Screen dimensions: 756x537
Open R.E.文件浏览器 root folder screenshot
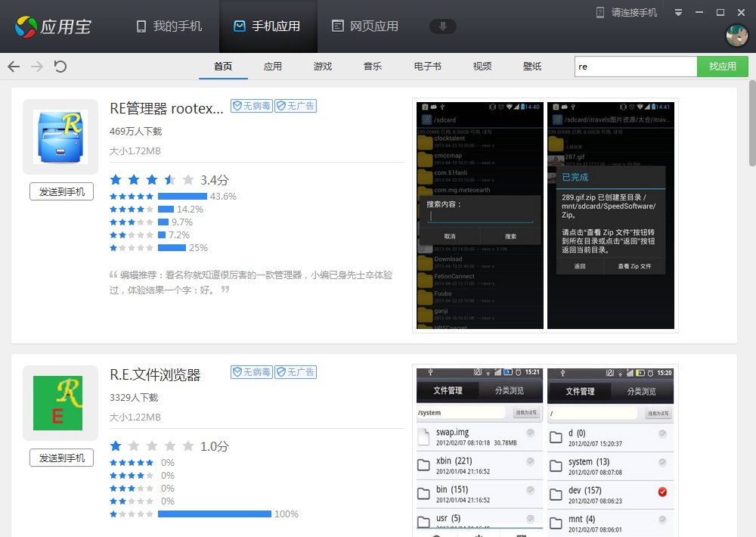(x=610, y=452)
